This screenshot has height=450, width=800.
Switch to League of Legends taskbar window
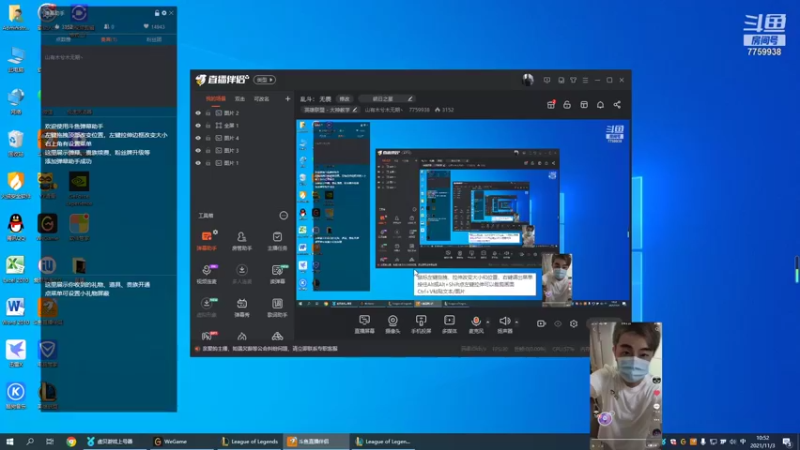tap(249, 441)
